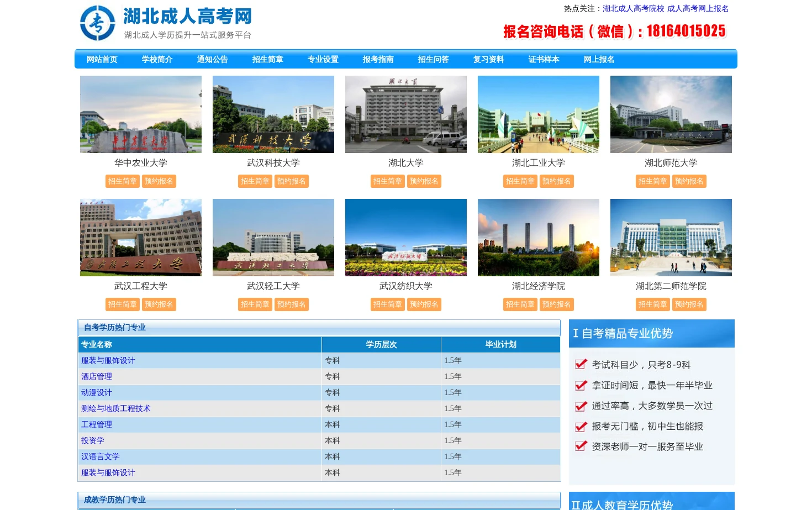Click 预约报名 button under 湖北大学
812x510 pixels.
pos(424,181)
